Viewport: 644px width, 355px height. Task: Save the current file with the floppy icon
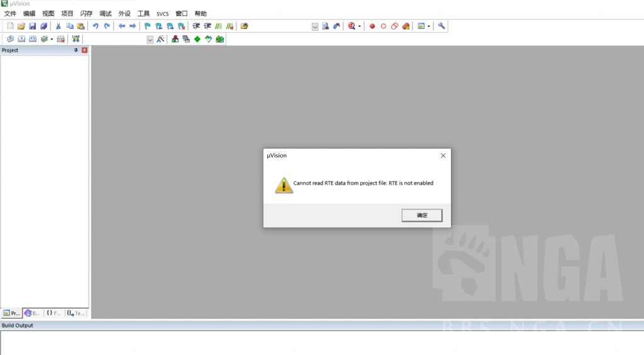click(x=33, y=26)
